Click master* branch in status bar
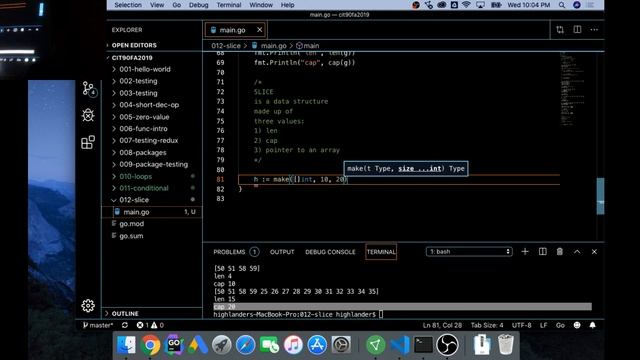Screen dimensions: 640x360 point(98,325)
